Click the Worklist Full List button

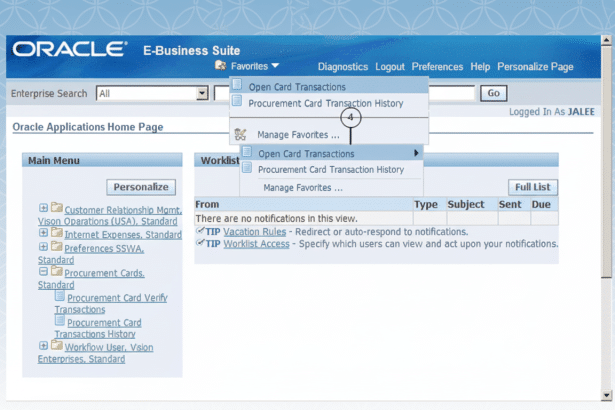(x=533, y=187)
